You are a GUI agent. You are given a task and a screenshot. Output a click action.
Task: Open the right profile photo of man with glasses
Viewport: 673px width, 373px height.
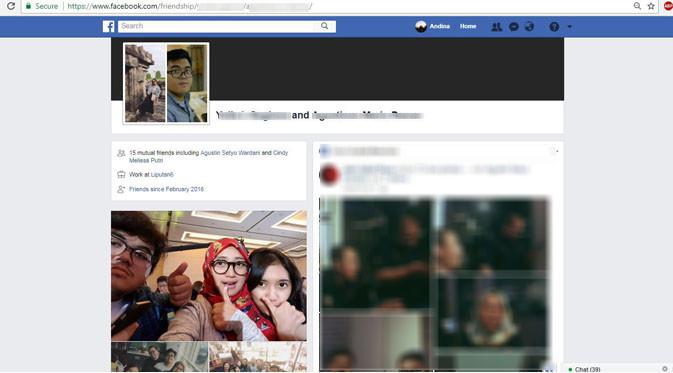point(187,83)
